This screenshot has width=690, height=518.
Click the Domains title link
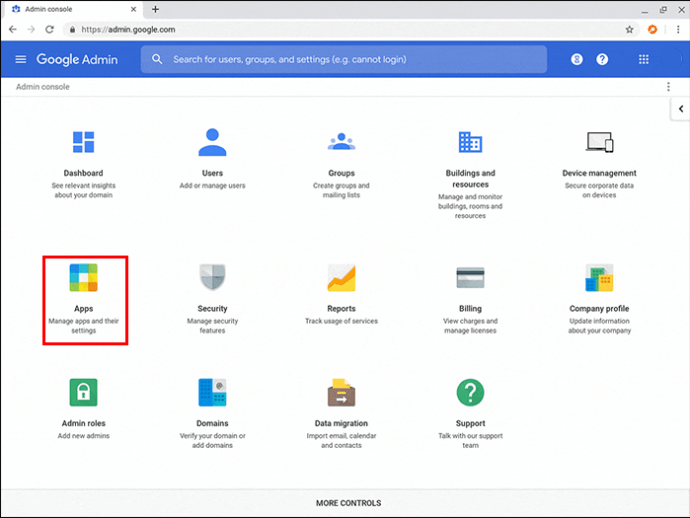212,423
